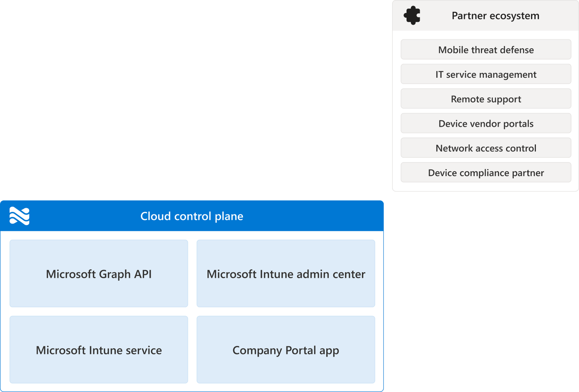Click the Partner ecosystem puzzle piece icon
Screen dimensions: 579x392
412,15
